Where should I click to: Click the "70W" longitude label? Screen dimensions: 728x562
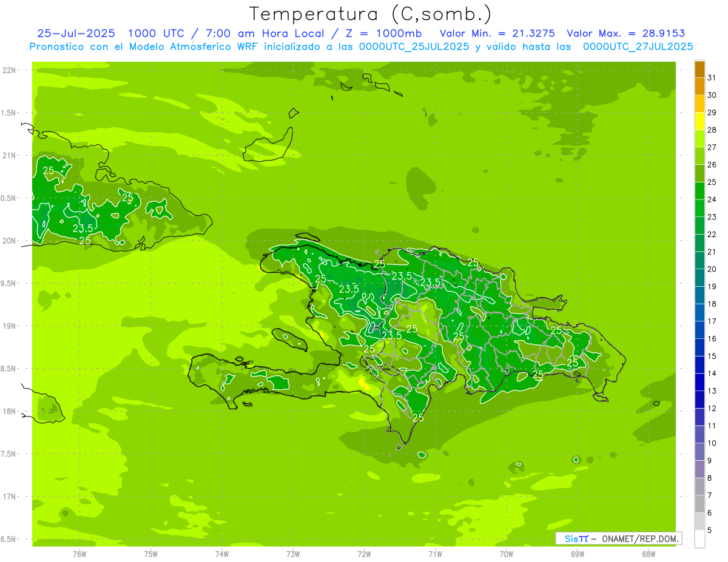[x=507, y=554]
